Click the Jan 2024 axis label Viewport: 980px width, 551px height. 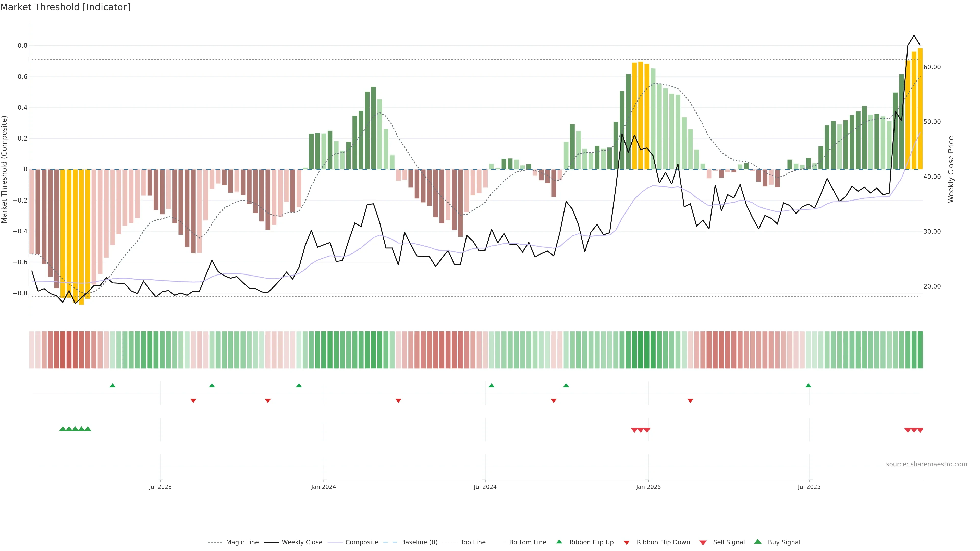(x=323, y=487)
